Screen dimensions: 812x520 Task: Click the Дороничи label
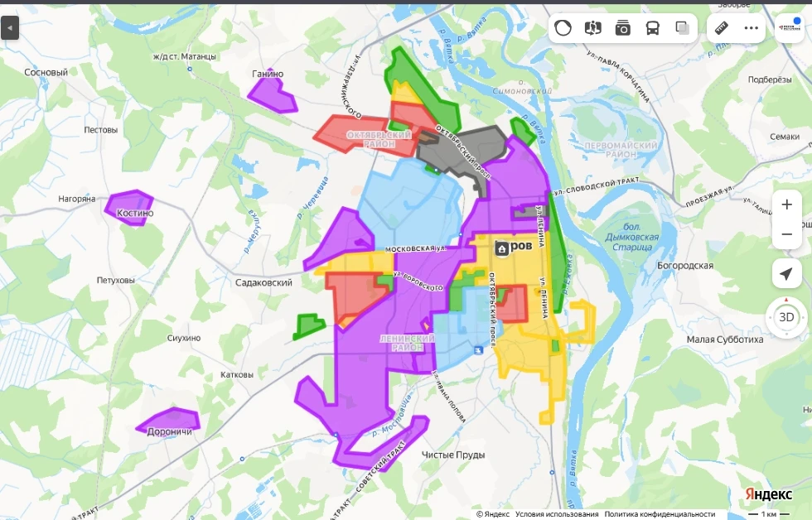pyautogui.click(x=169, y=431)
